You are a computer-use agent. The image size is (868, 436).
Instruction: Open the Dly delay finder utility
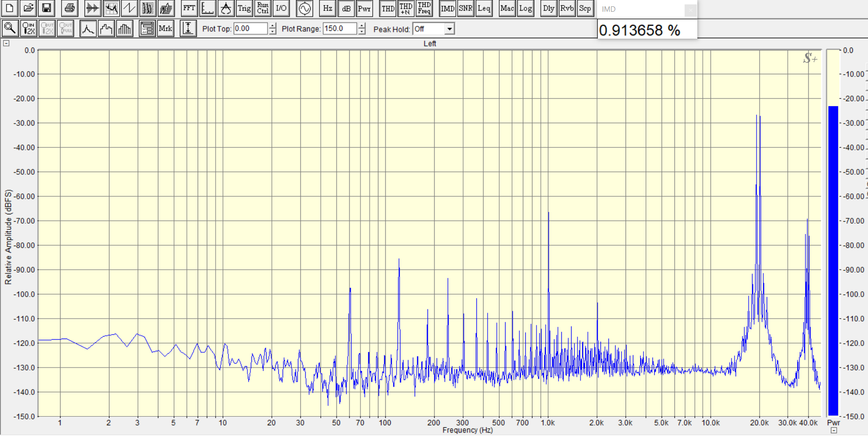[549, 8]
